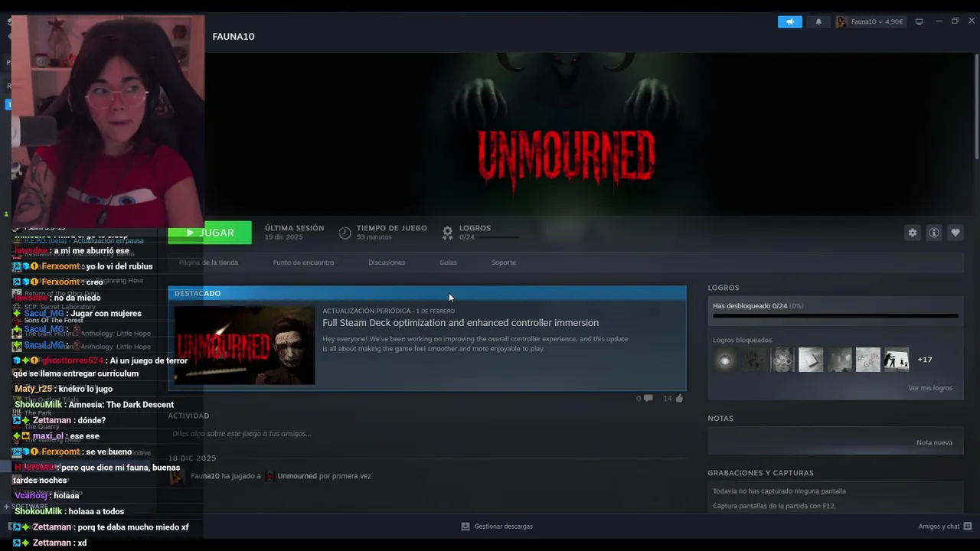Click the Fauna10 account avatar in the header
Image resolution: width=980 pixels, height=551 pixels.
point(841,21)
